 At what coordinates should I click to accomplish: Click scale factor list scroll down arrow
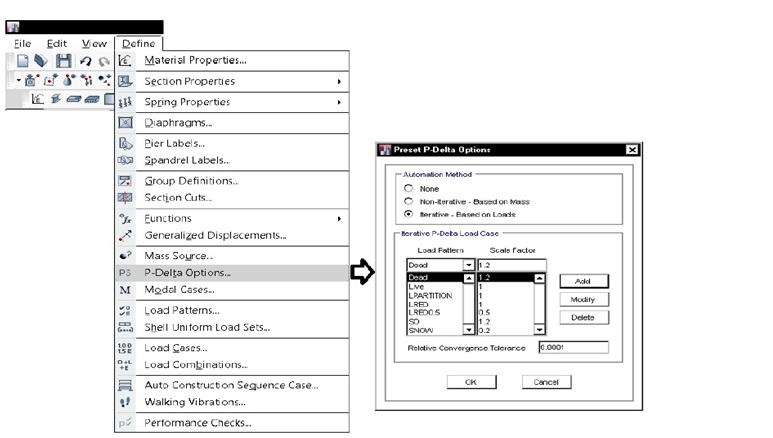539,329
